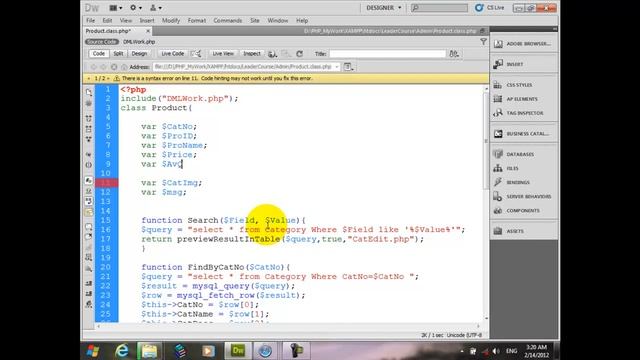Toggle Inspect mode
Image resolution: width=640 pixels, height=360 pixels.
click(252, 53)
